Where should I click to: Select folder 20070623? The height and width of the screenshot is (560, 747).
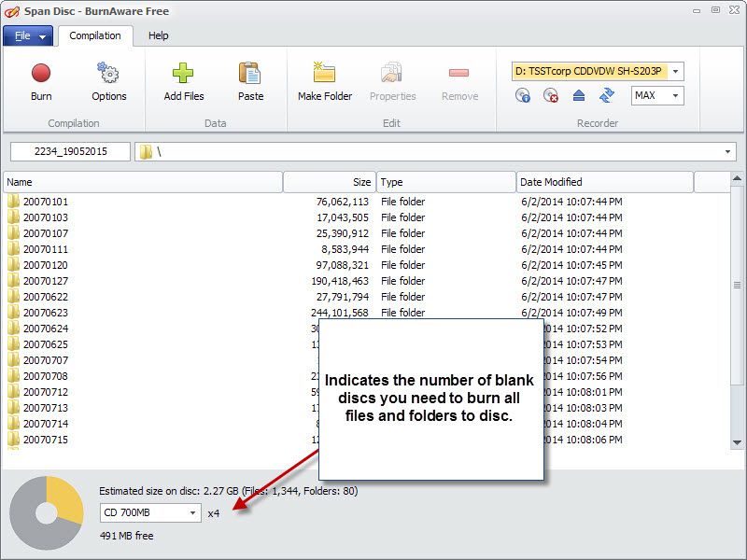(46, 313)
